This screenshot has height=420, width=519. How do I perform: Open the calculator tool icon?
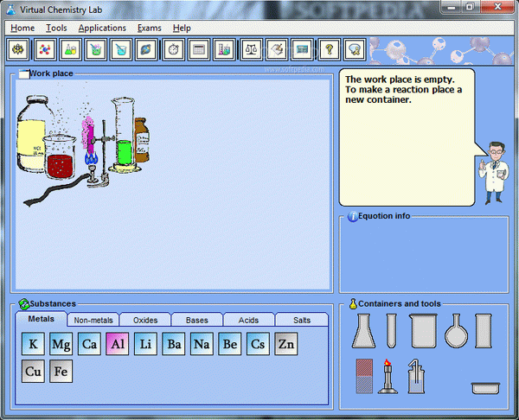[x=199, y=49]
